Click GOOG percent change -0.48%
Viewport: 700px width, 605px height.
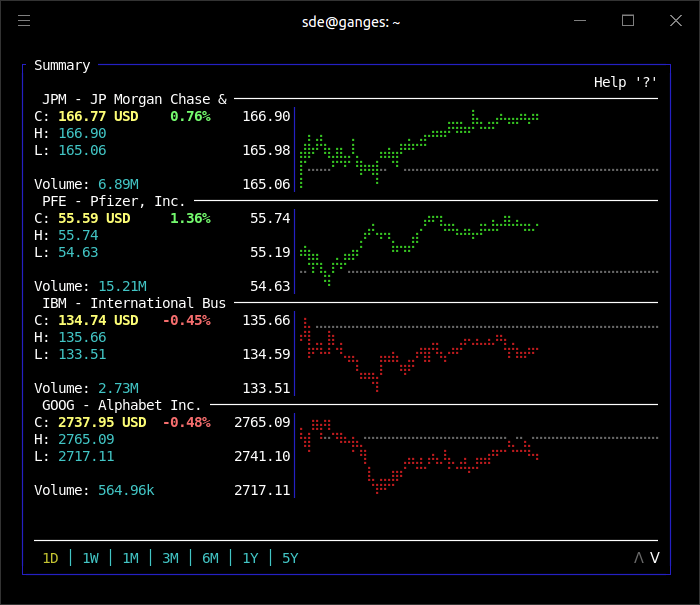click(187, 422)
